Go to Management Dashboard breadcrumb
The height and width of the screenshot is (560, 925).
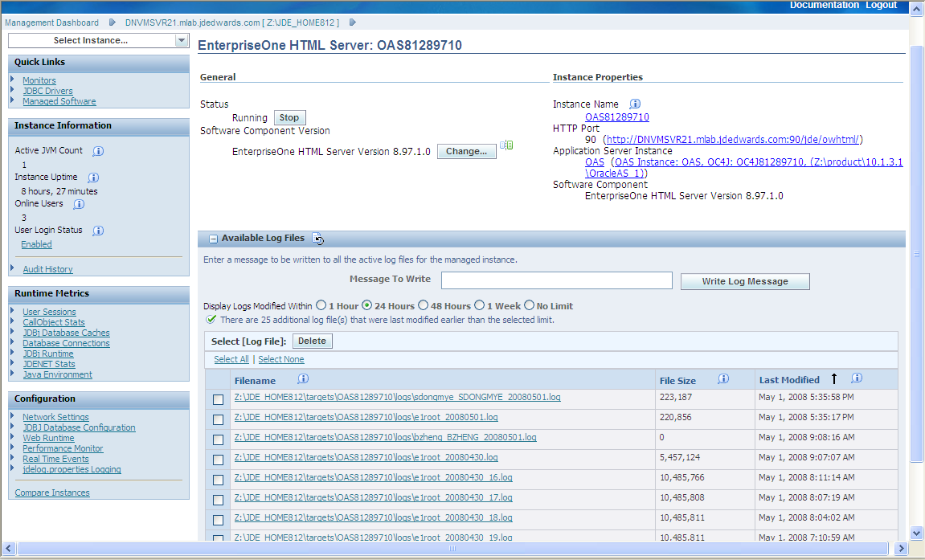tap(52, 22)
